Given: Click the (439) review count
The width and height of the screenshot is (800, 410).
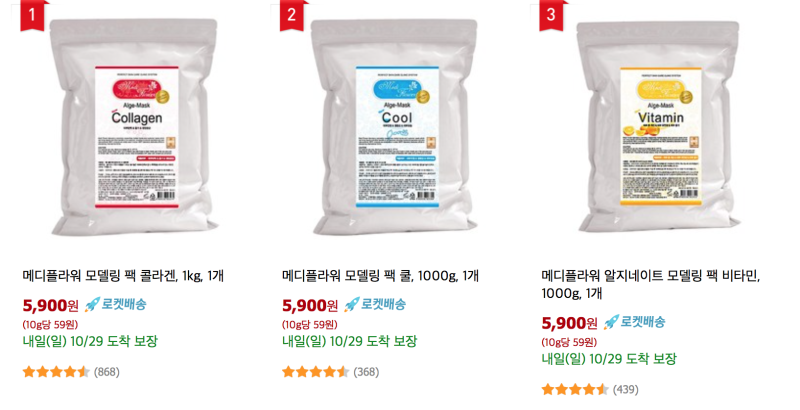Looking at the screenshot, I should click(x=626, y=390).
